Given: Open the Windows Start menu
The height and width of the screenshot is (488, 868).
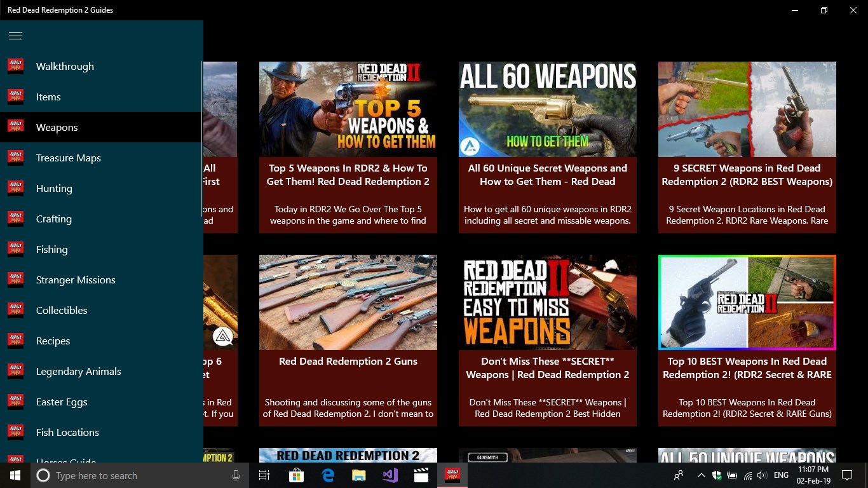Looking at the screenshot, I should point(15,475).
